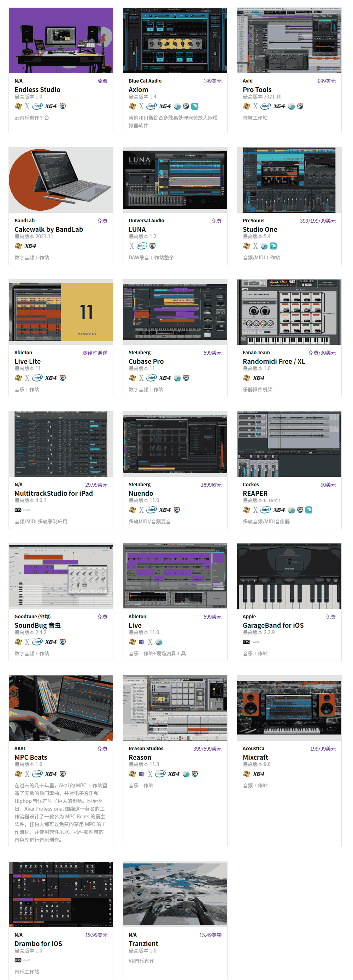This screenshot has width=353, height=980.
Task: Click the iOS icon under GarageBand for iOS
Action: point(246,642)
